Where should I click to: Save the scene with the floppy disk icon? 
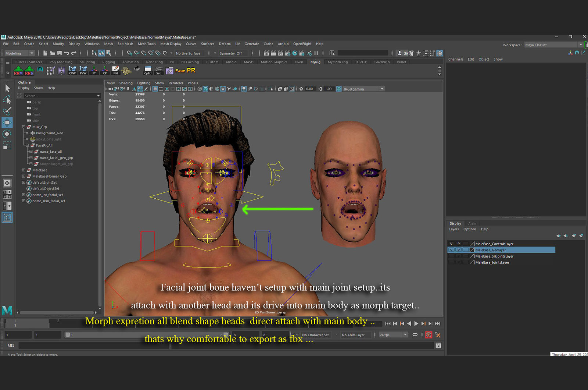(x=60, y=53)
